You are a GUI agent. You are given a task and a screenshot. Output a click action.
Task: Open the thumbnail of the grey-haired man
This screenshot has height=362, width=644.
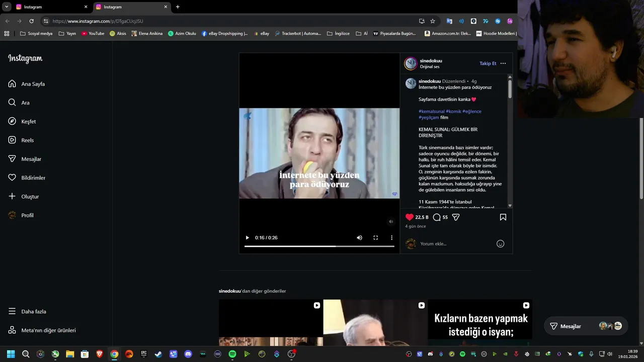tap(375, 322)
